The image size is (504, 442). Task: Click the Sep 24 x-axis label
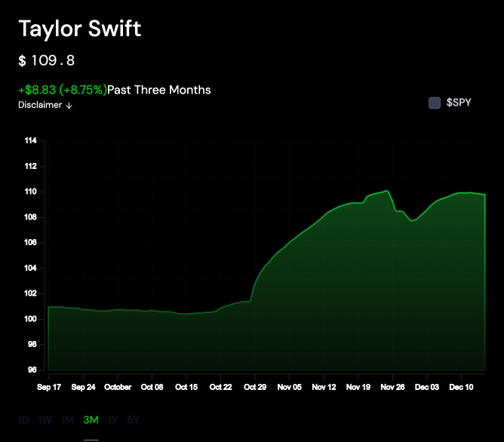coord(83,387)
